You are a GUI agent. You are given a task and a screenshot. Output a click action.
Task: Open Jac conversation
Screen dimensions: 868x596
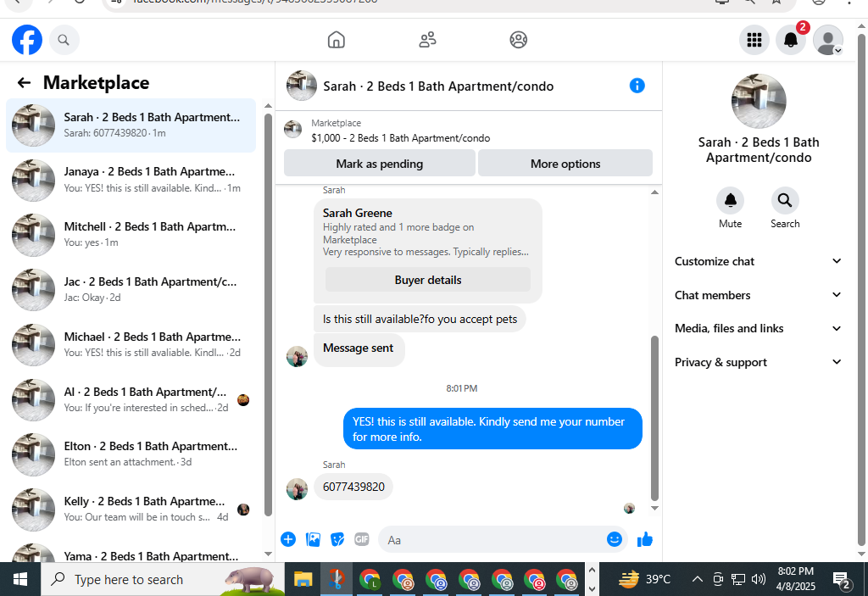coord(131,290)
